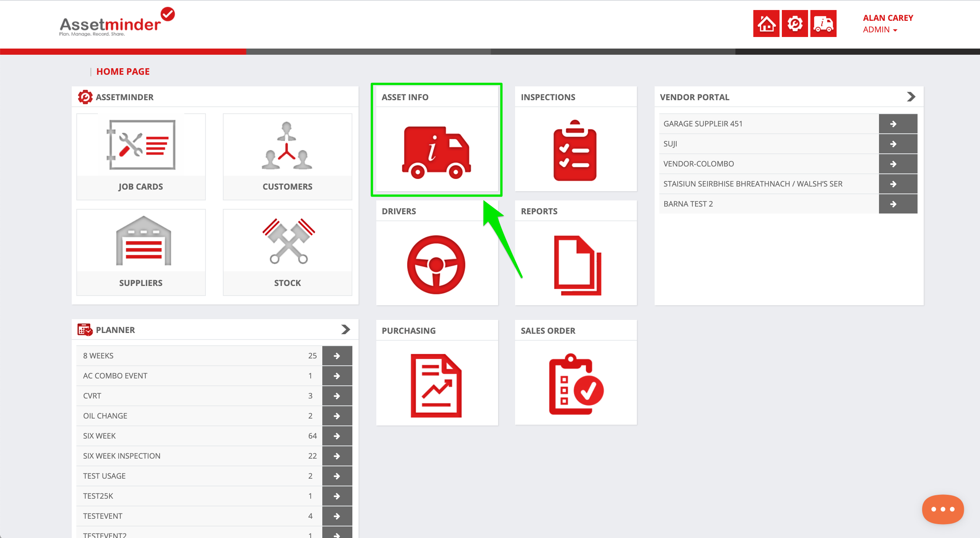Select the TEST USAGE row text
The height and width of the screenshot is (538, 980).
[104, 476]
